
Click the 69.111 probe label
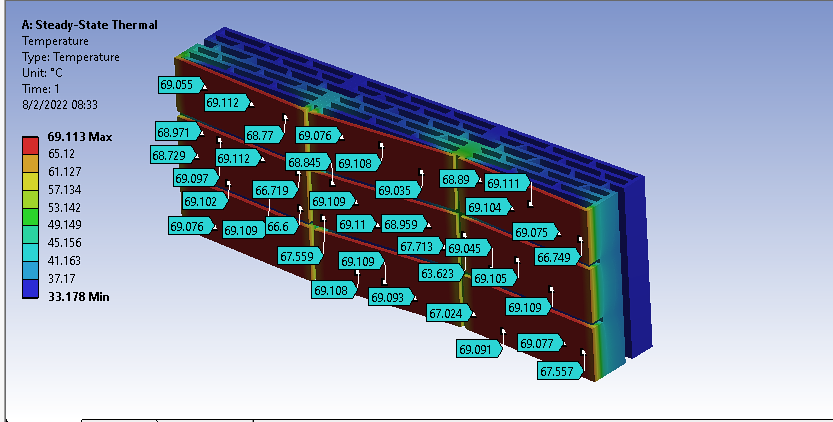[505, 183]
